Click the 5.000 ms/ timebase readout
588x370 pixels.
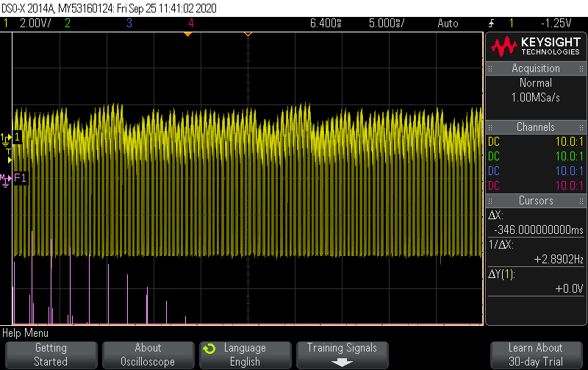point(387,24)
